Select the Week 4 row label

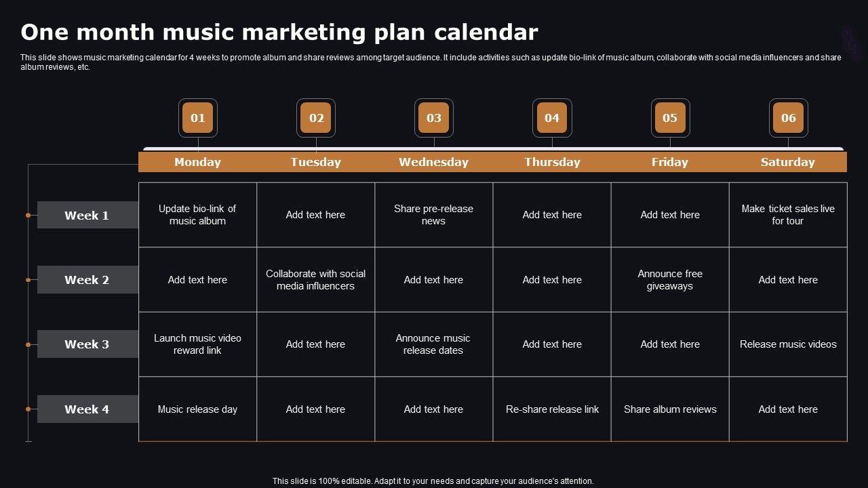(x=87, y=409)
